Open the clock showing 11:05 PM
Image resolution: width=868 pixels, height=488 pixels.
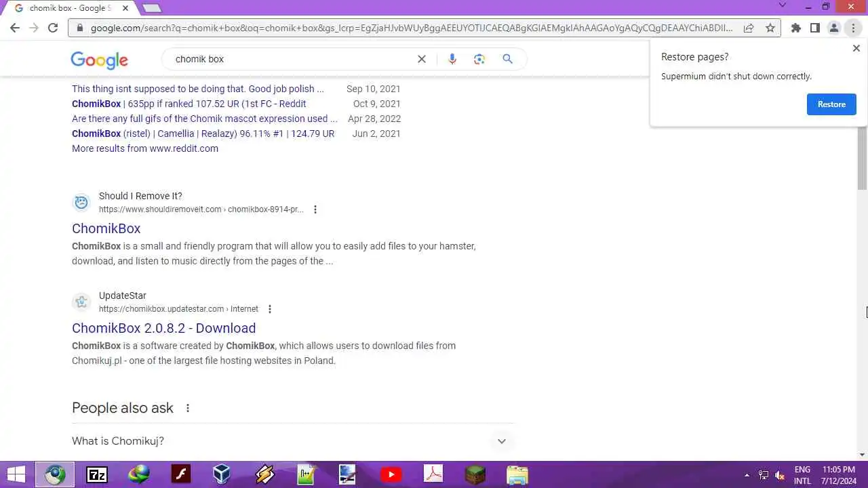(839, 475)
